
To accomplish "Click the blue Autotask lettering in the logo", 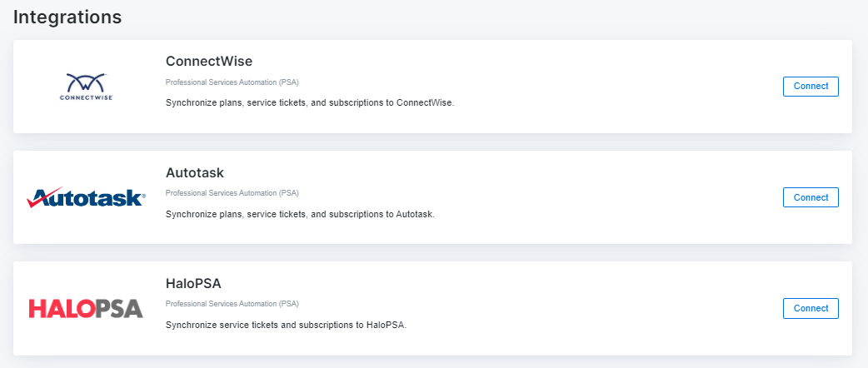I will (x=94, y=199).
